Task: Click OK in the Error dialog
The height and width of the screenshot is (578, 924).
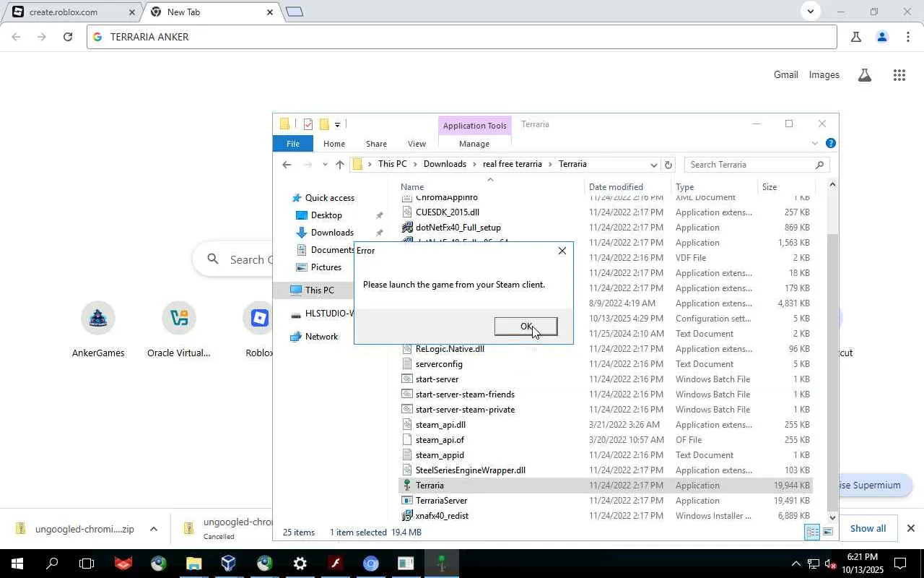Action: (x=526, y=327)
